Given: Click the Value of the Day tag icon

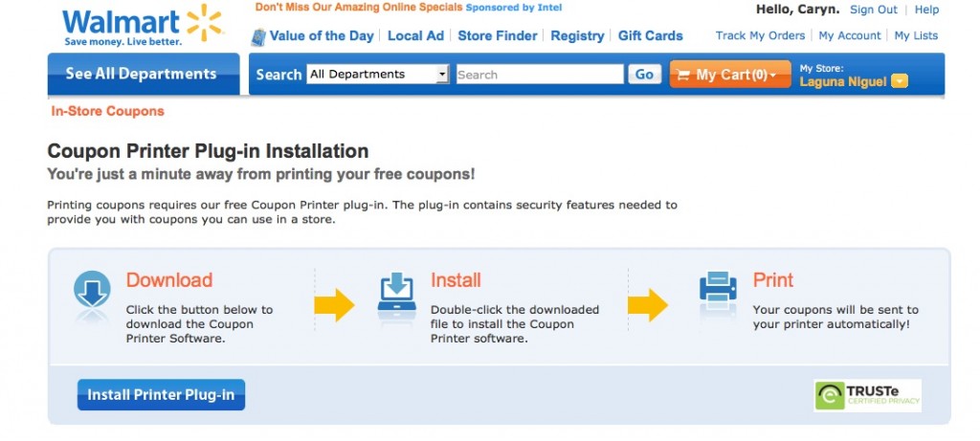Looking at the screenshot, I should 258,37.
